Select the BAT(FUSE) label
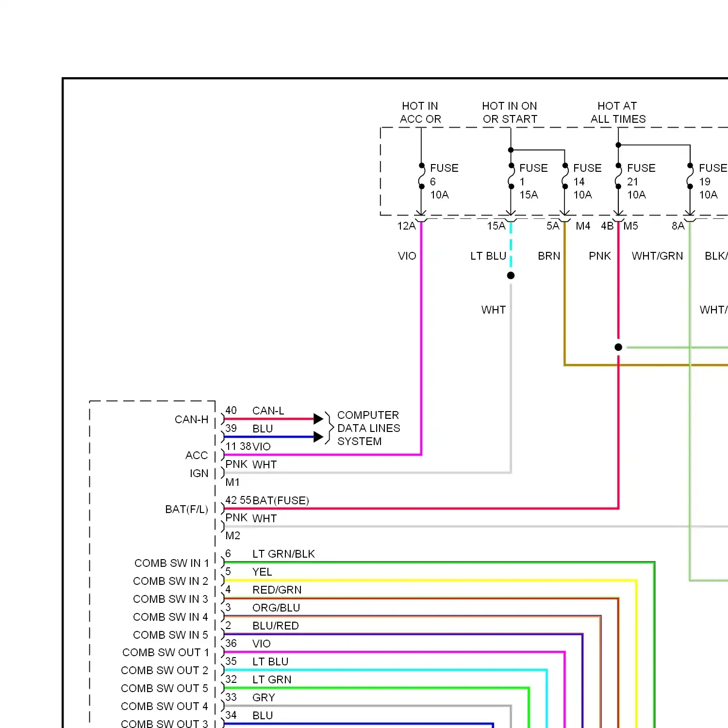Viewport: 728px width, 728px height. pyautogui.click(x=281, y=501)
